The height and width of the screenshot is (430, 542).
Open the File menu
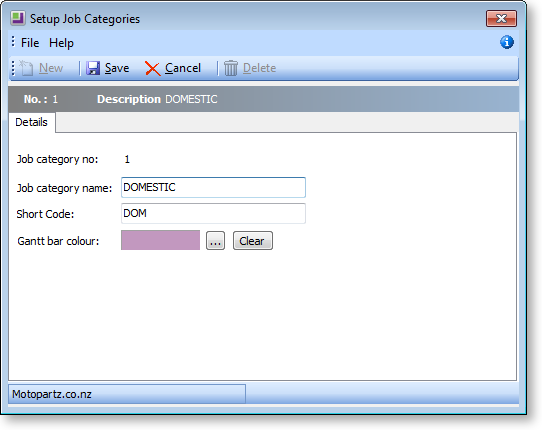click(x=30, y=43)
